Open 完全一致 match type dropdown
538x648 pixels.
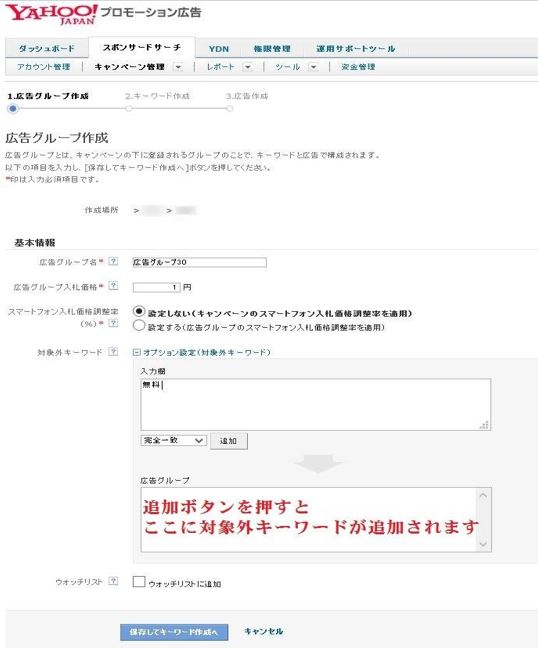(x=173, y=441)
